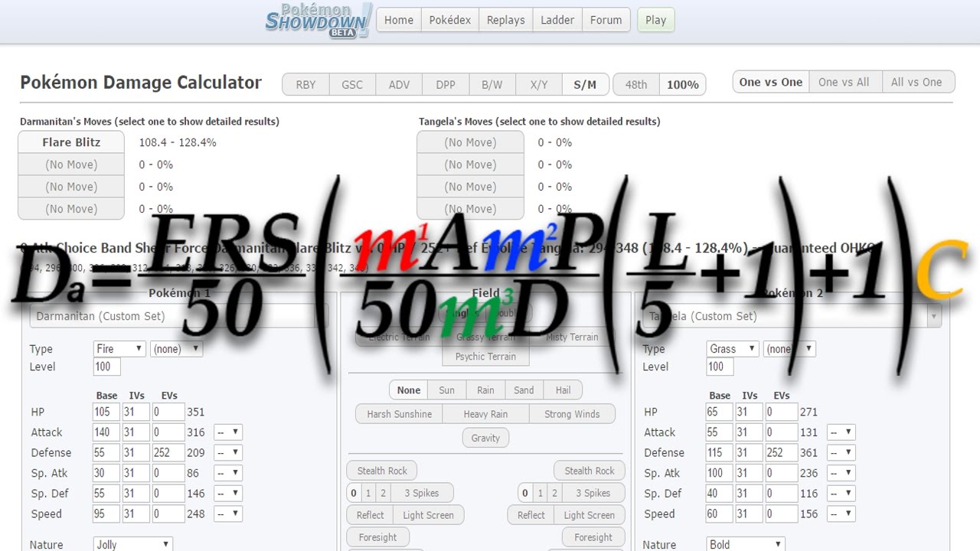
Task: Toggle Stealth Rock on Tangela's side
Action: tap(590, 471)
